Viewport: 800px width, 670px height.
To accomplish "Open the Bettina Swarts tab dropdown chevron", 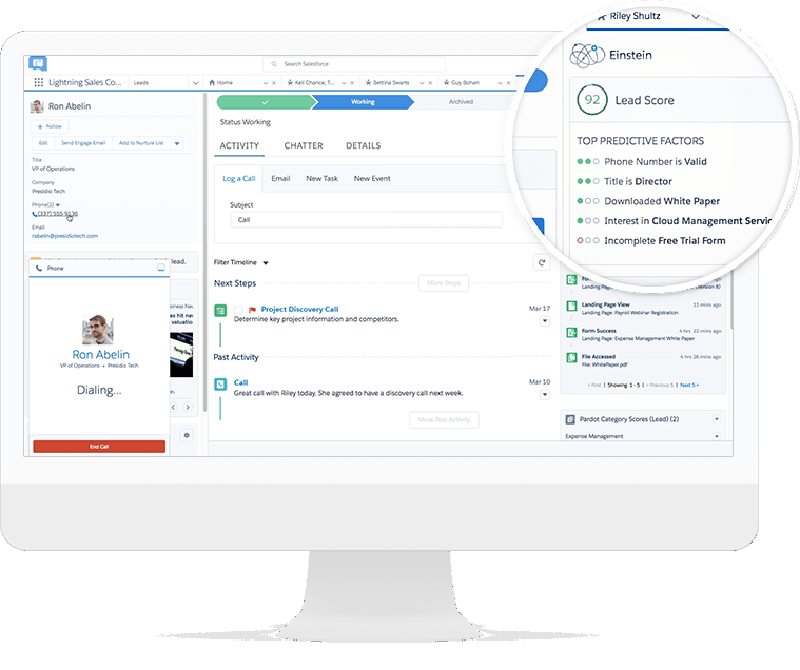I will tap(422, 83).
